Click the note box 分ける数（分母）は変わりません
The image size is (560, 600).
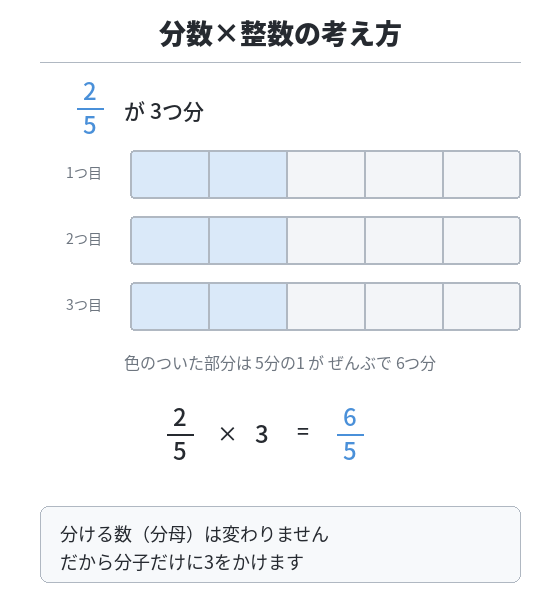point(280,545)
